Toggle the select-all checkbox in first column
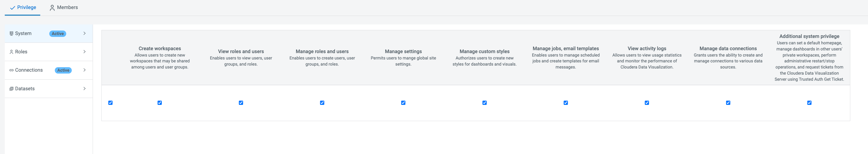868x154 pixels. click(x=110, y=103)
